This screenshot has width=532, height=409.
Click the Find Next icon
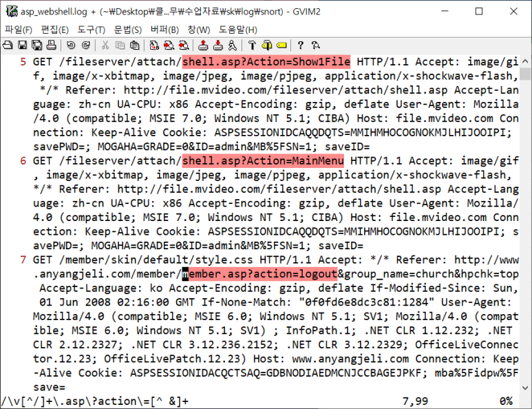[x=169, y=45]
